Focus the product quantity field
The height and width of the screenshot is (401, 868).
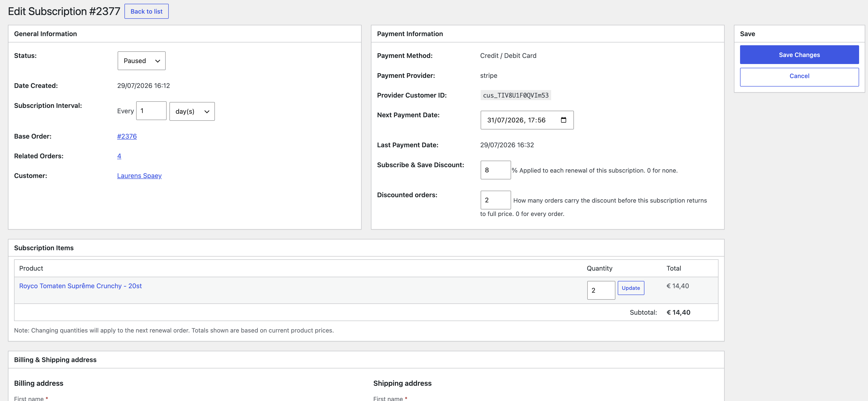(601, 290)
